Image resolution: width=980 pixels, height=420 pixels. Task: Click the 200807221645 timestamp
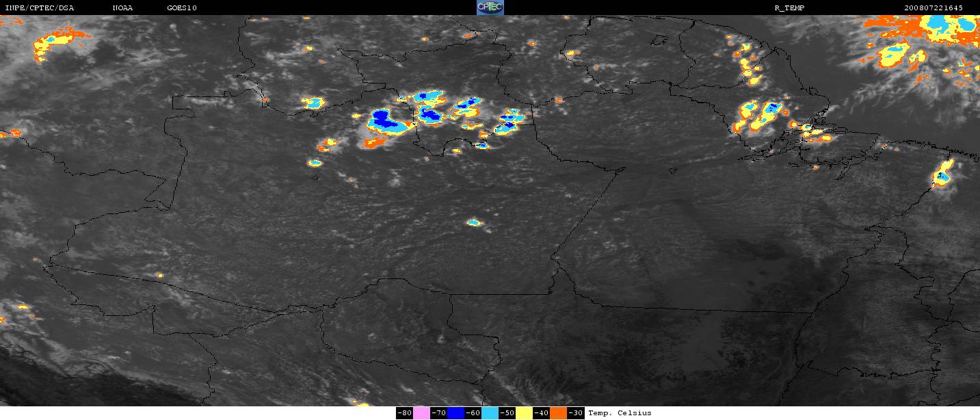[933, 8]
